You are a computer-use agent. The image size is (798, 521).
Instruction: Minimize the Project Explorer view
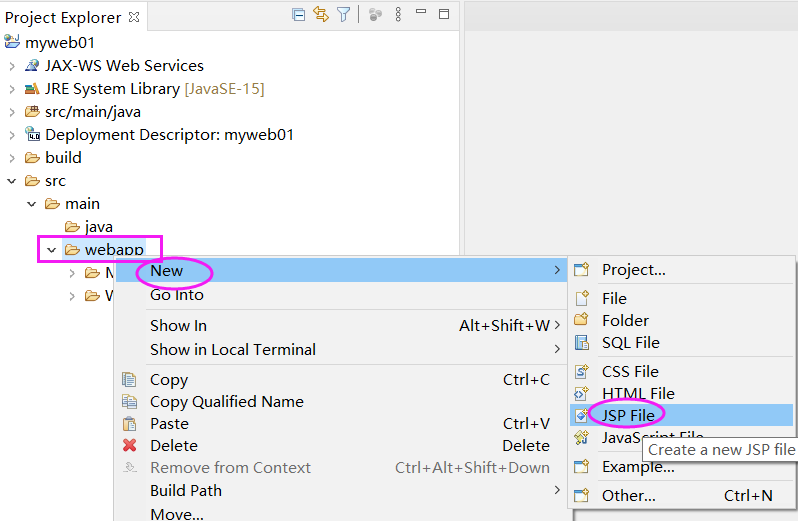(421, 11)
